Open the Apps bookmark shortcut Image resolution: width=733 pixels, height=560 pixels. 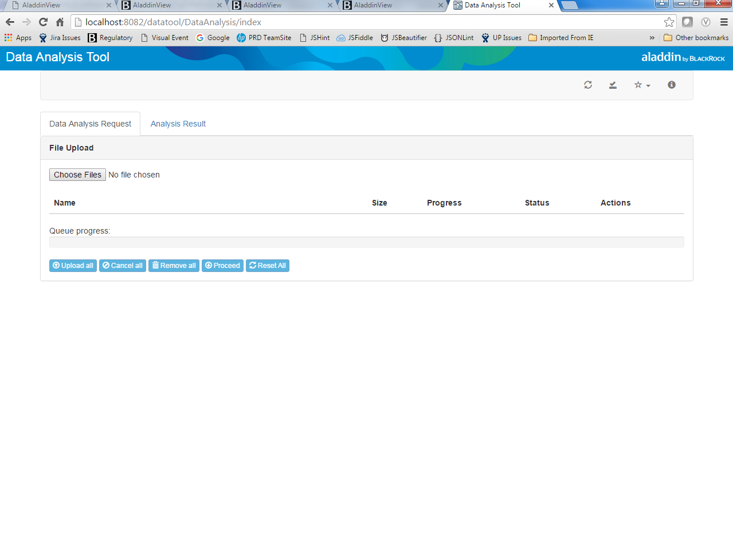click(x=18, y=38)
